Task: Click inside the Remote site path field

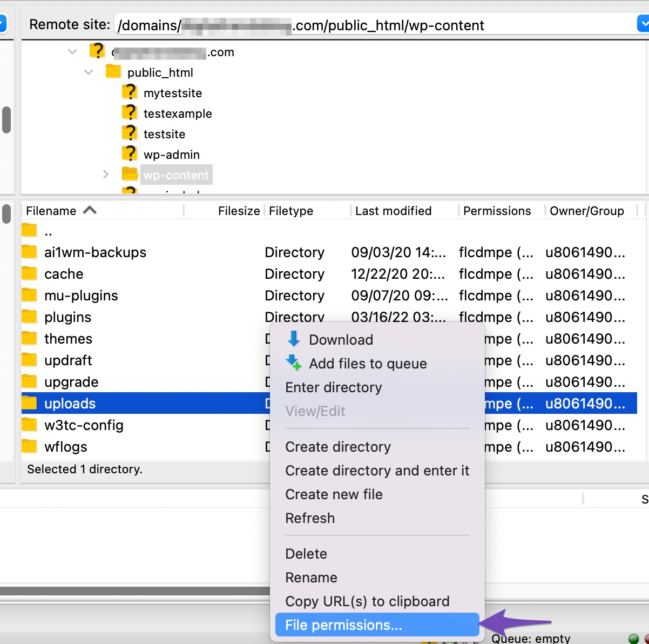Action: pos(324,25)
